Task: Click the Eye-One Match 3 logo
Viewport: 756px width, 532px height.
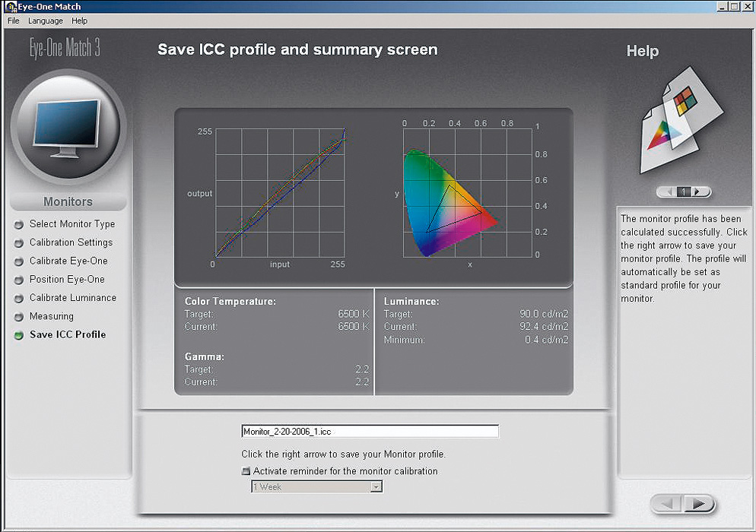Action: tap(65, 48)
